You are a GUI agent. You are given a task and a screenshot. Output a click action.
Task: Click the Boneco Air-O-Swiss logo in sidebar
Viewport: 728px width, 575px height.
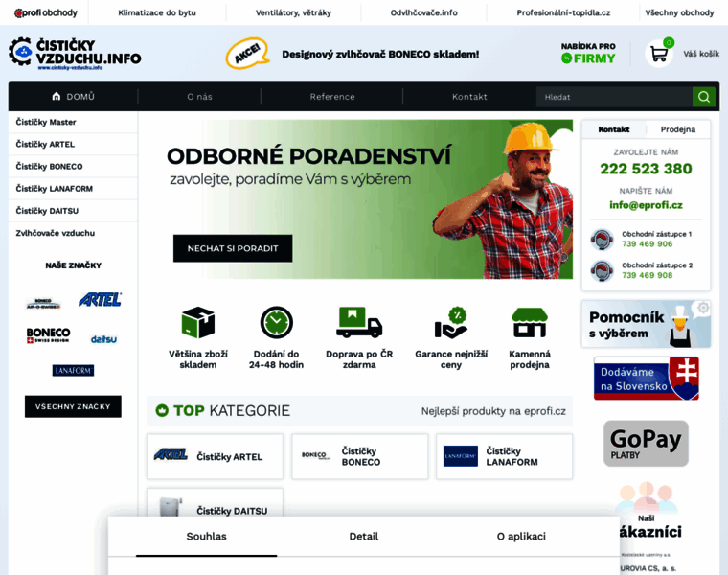43,303
